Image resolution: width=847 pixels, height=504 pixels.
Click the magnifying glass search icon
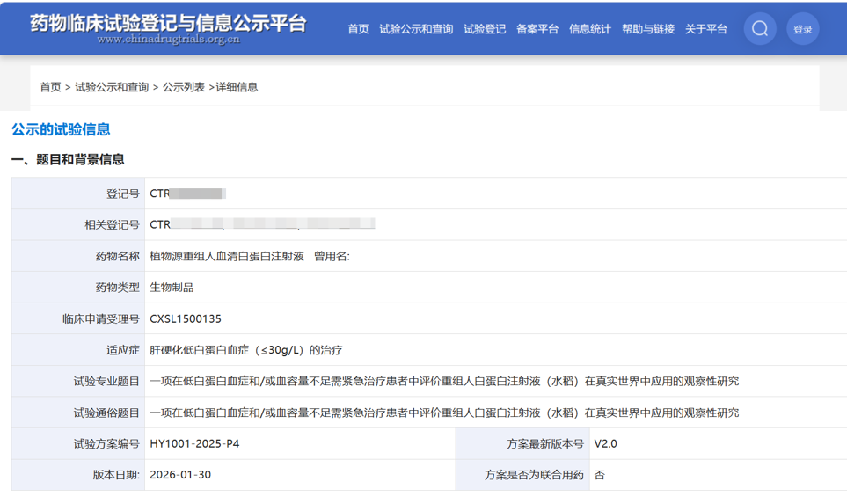coord(760,29)
